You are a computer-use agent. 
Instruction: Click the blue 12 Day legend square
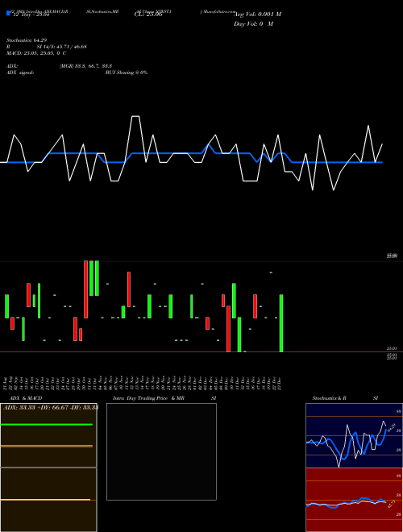pos(8,14)
